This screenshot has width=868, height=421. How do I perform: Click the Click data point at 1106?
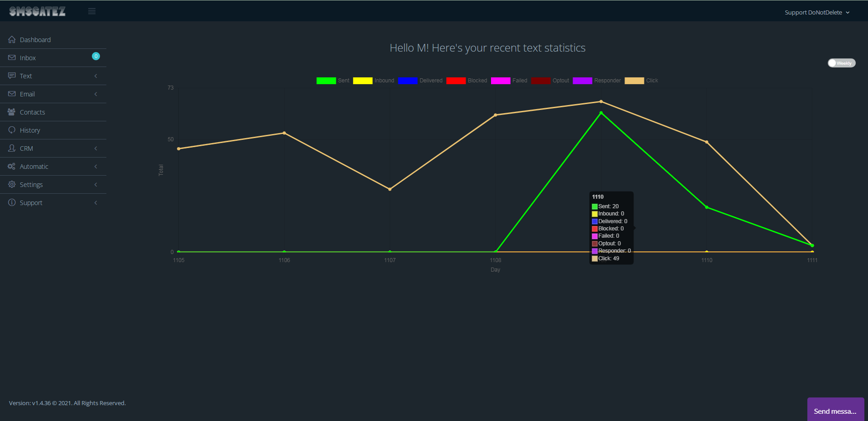(x=284, y=133)
